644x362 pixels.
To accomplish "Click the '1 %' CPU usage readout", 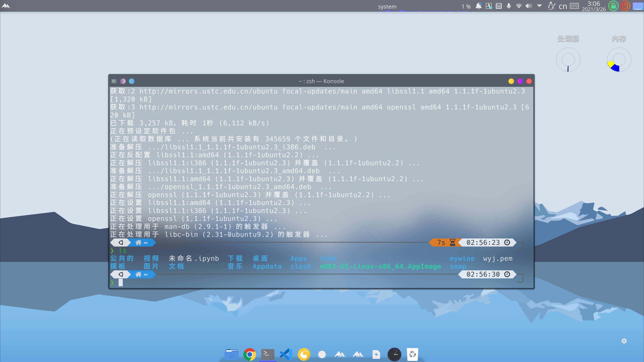I will click(466, 7).
